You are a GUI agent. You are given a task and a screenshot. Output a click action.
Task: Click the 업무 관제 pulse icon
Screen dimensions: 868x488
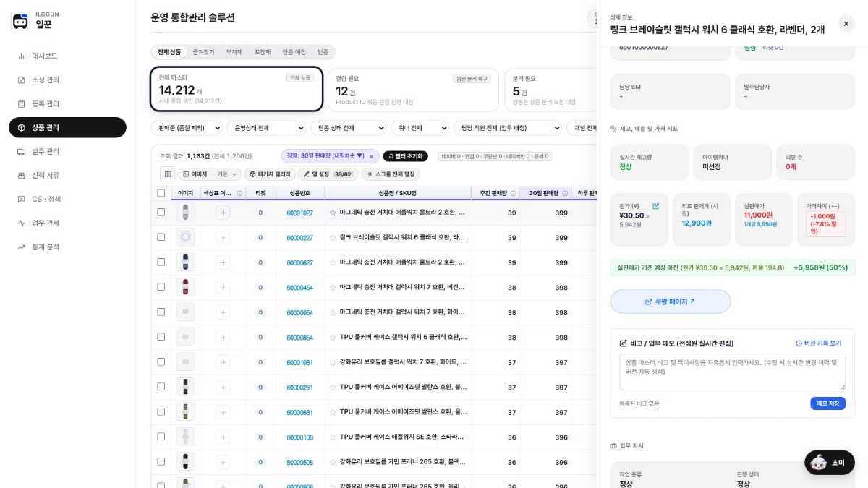[x=22, y=223]
